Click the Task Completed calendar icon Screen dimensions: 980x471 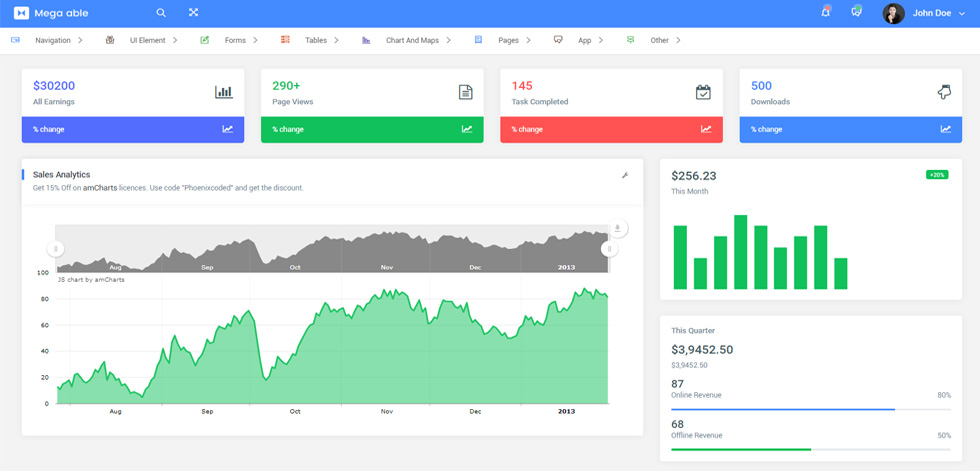tap(703, 92)
